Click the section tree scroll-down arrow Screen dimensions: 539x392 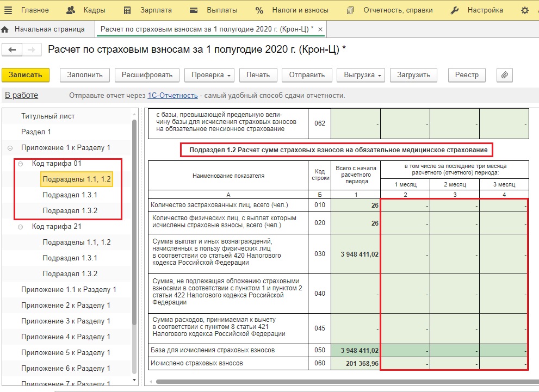(134, 380)
